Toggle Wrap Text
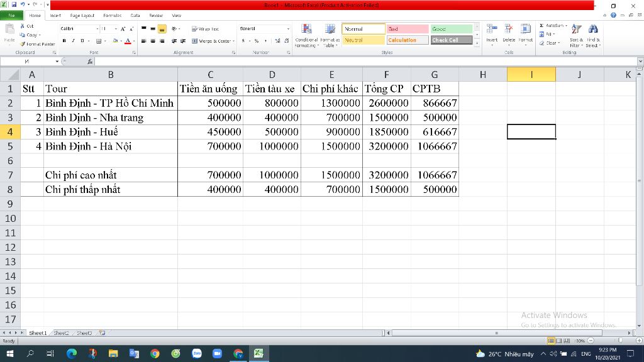The width and height of the screenshot is (644, 362). [x=206, y=29]
